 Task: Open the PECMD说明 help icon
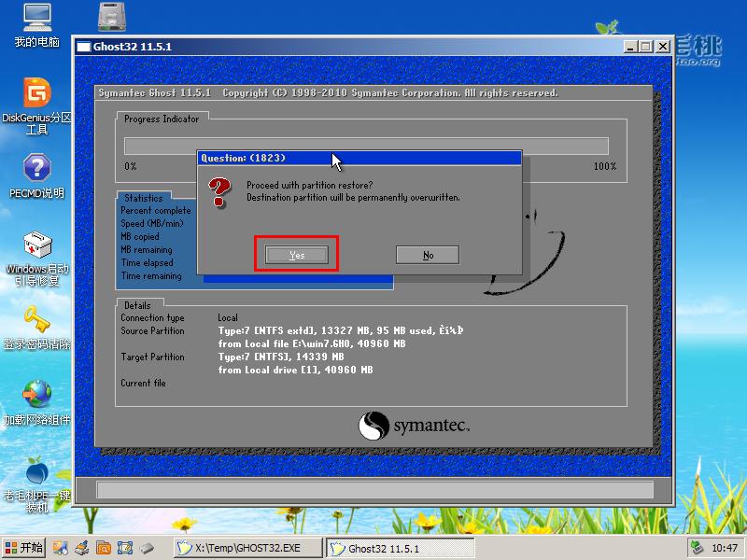36,176
